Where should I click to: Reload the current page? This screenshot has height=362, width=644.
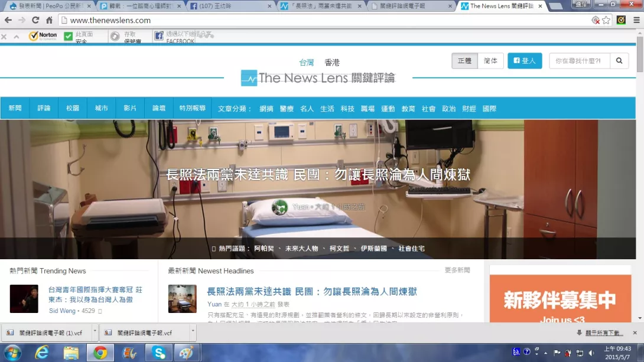pos(35,20)
